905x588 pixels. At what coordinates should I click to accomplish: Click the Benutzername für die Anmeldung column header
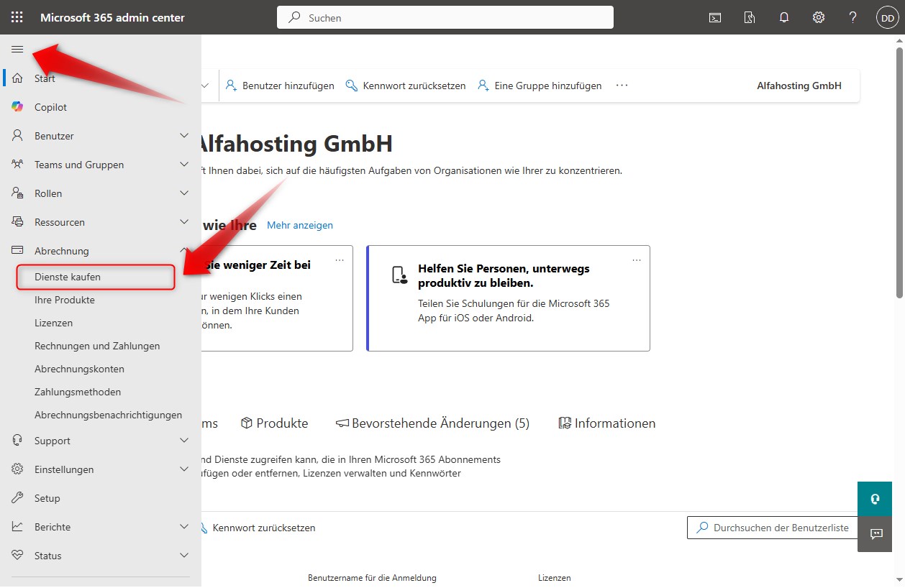pos(372,578)
